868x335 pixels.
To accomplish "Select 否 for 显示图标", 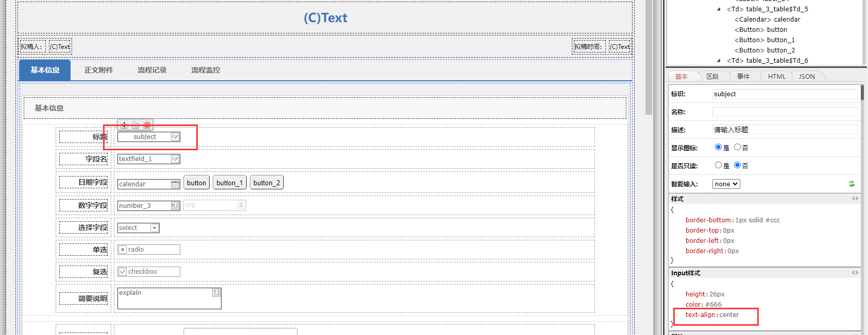I will pyautogui.click(x=737, y=147).
